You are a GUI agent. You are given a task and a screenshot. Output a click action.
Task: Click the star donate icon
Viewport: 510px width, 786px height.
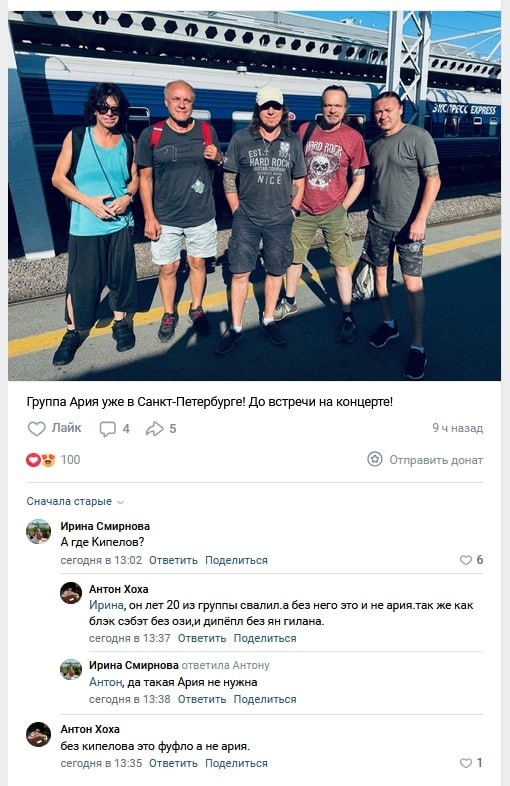pyautogui.click(x=375, y=459)
